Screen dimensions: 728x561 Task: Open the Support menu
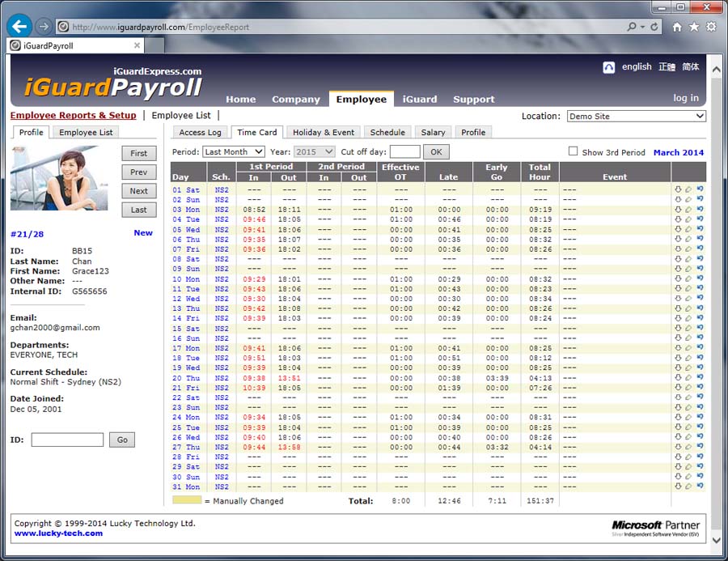(x=473, y=100)
